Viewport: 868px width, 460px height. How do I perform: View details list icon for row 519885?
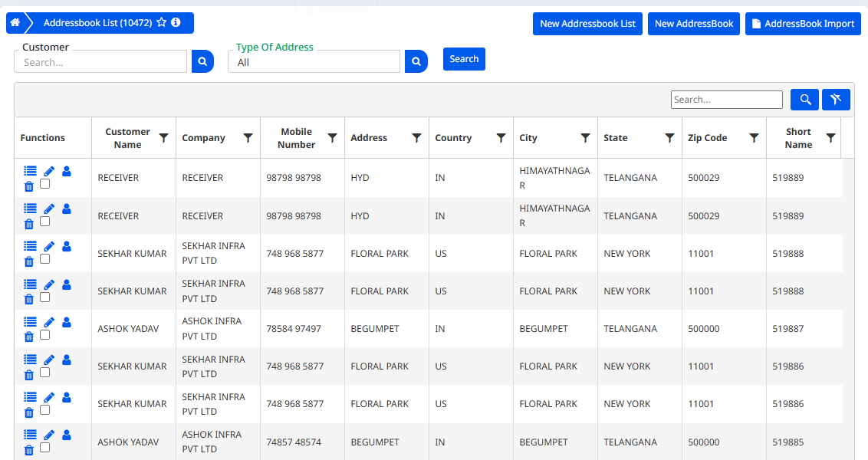(30, 435)
